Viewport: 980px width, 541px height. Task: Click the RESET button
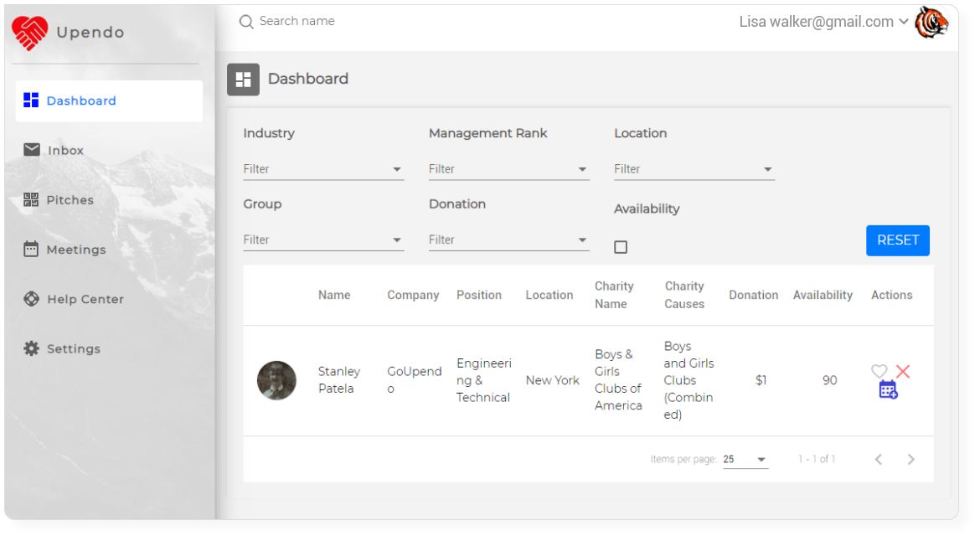[x=898, y=240]
